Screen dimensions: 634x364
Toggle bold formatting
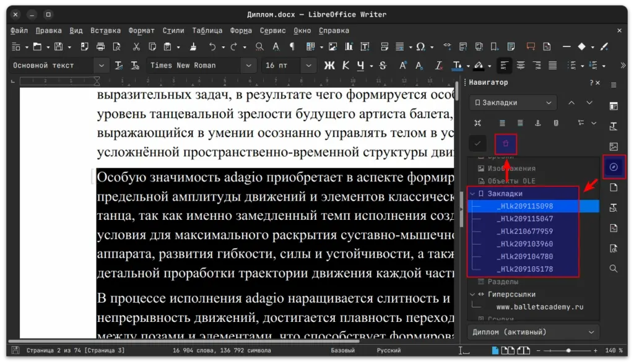[331, 65]
